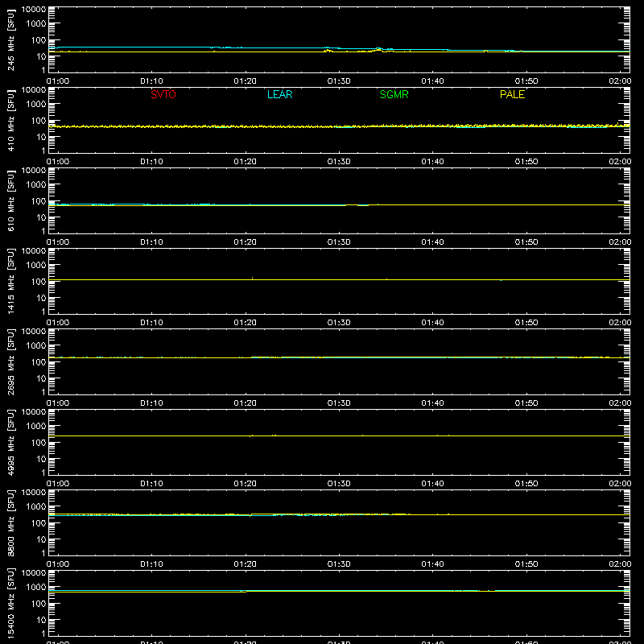Click the cyan LEAR station label
The image size is (644, 644).
point(279,94)
